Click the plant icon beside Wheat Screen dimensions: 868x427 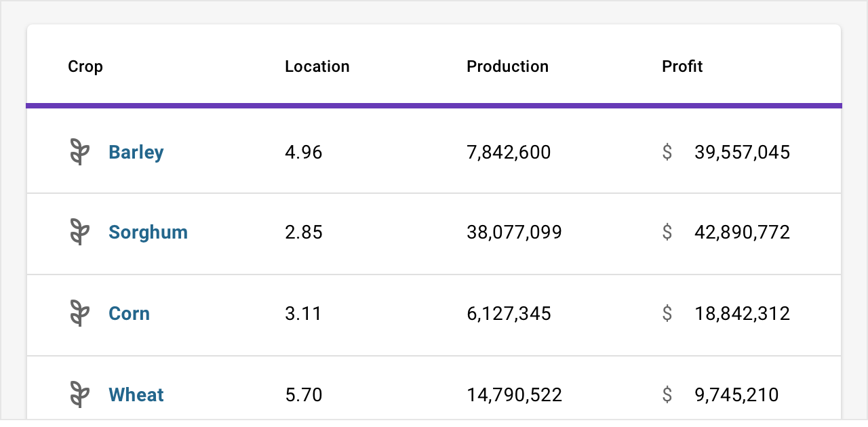point(80,394)
